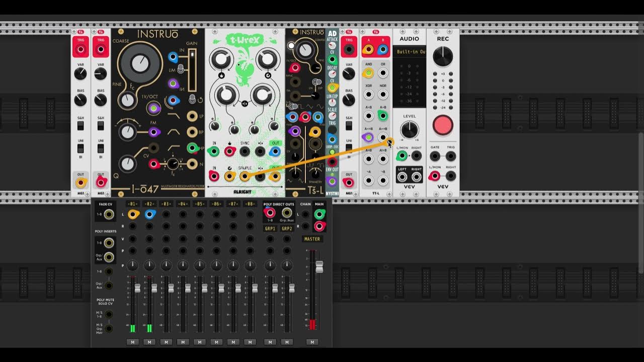644x362 pixels.
Task: Click the MASTER volume fader handle
Action: (x=319, y=267)
